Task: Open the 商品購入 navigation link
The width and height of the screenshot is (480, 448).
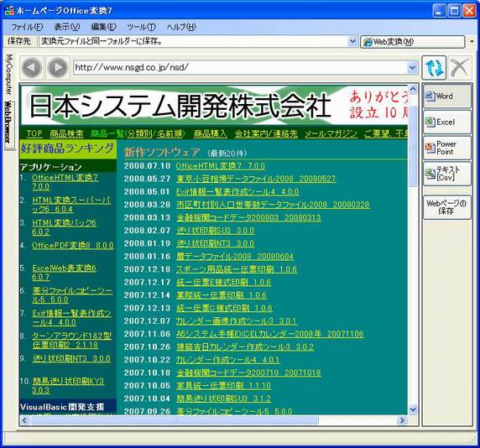Action: [x=211, y=133]
